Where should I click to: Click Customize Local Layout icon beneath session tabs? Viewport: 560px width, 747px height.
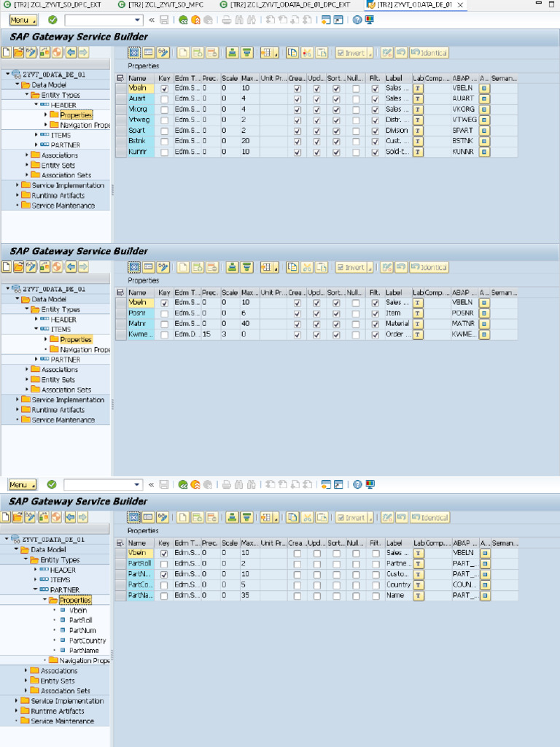click(369, 20)
